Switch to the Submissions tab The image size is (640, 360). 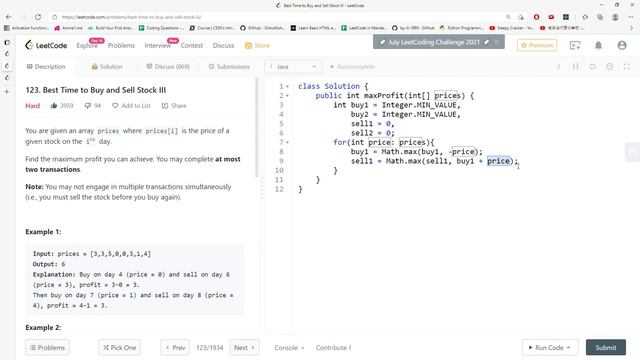tap(229, 67)
